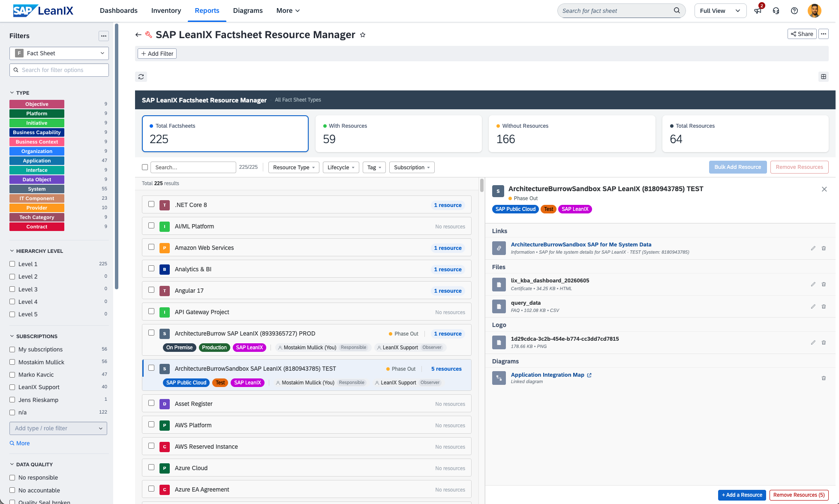This screenshot has width=839, height=504.
Task: Select the .NET Core 8 checkbox
Action: [x=151, y=204]
